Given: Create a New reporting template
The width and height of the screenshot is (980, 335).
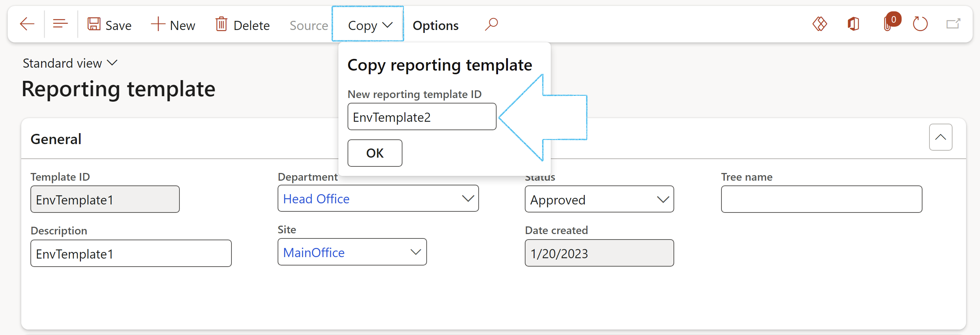Looking at the screenshot, I should pos(173,25).
